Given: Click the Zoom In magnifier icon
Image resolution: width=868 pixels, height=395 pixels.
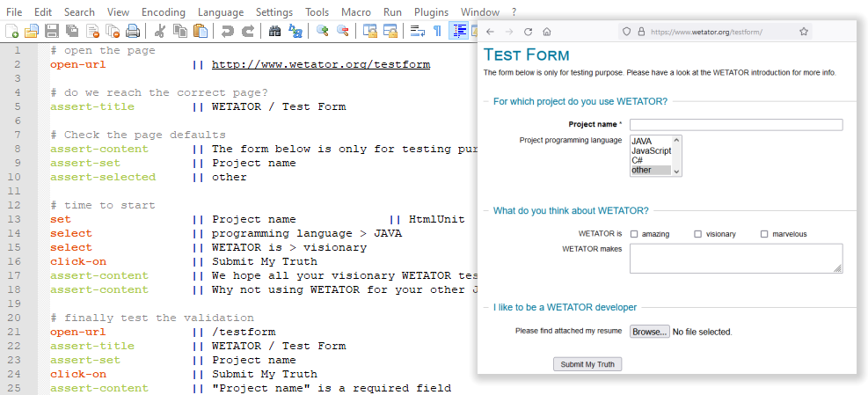Looking at the screenshot, I should 323,32.
